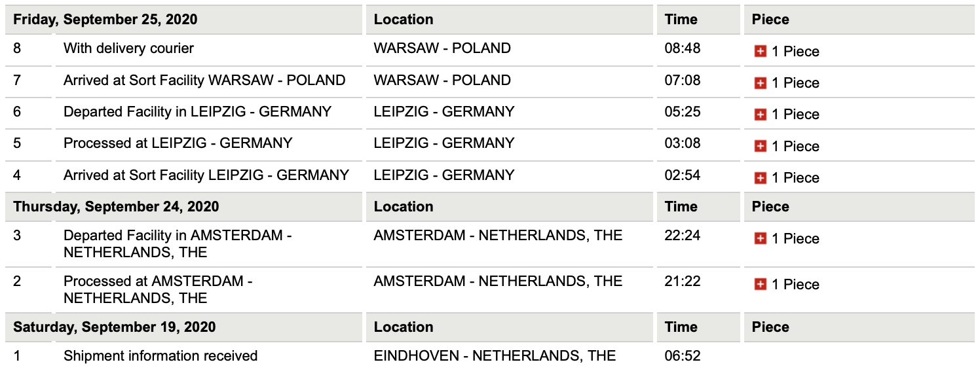Screen dimensions: 980x377
Task: Click the top Location column header
Action: tap(404, 20)
